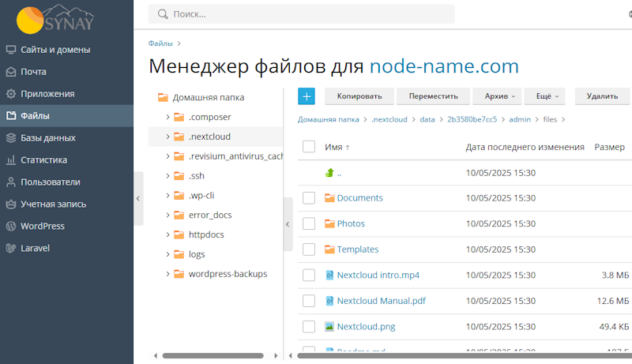Check the Nextcloud intro.mp4 checkbox
The height and width of the screenshot is (364, 632).
(x=309, y=275)
